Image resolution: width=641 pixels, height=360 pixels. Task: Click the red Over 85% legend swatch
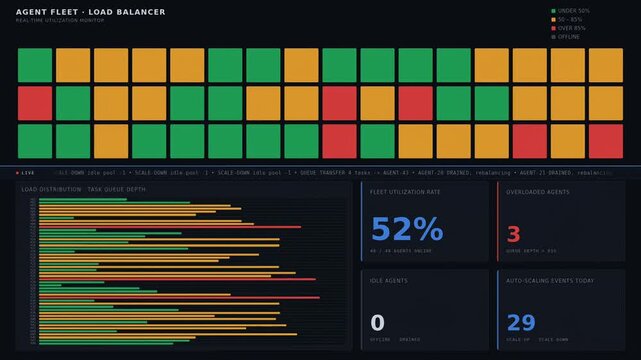click(554, 28)
